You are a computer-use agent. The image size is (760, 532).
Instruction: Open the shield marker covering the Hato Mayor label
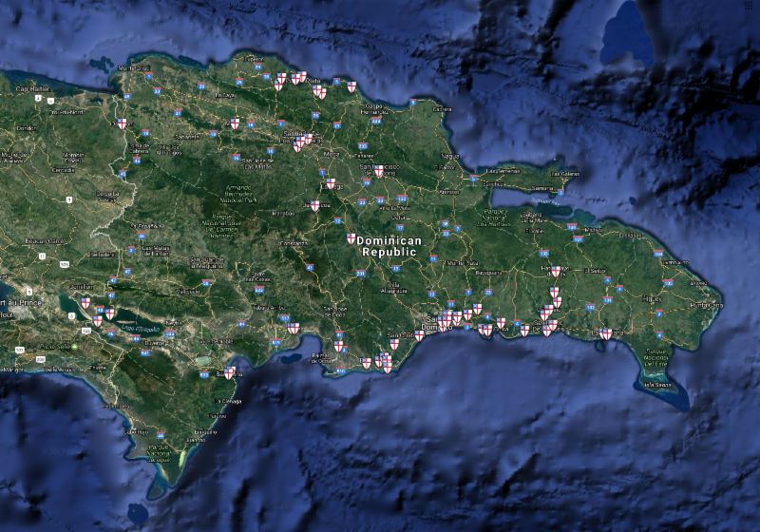pos(556,272)
